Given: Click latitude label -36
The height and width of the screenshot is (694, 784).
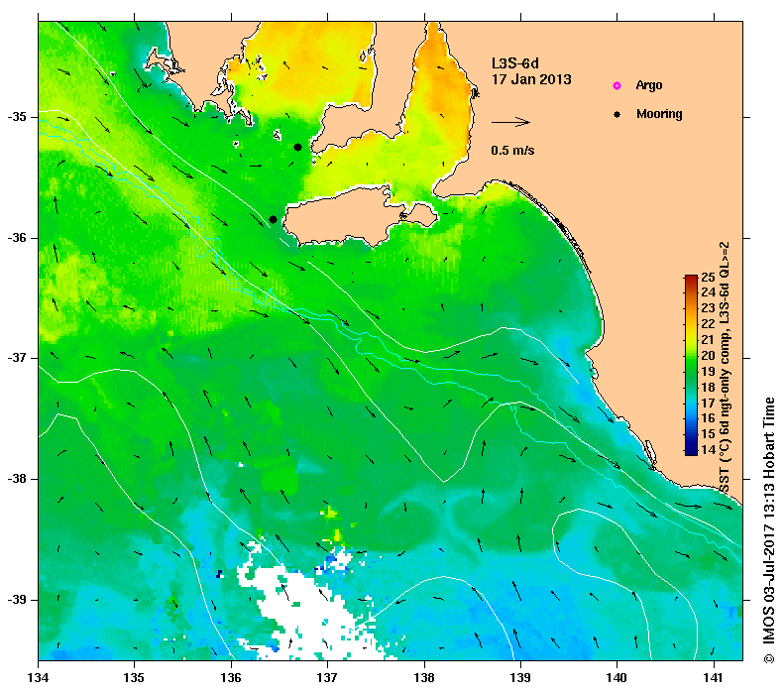Looking at the screenshot, I should tap(16, 238).
